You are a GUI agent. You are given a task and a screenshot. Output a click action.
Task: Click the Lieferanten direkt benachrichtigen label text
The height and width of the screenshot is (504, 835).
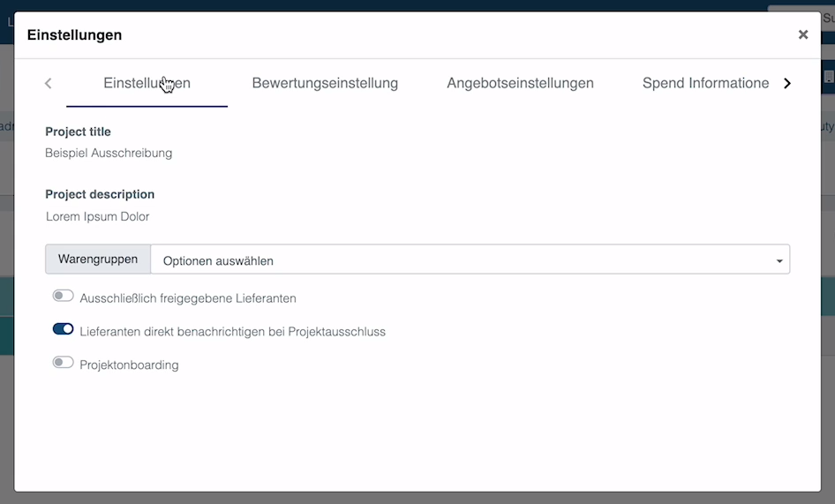click(x=232, y=332)
